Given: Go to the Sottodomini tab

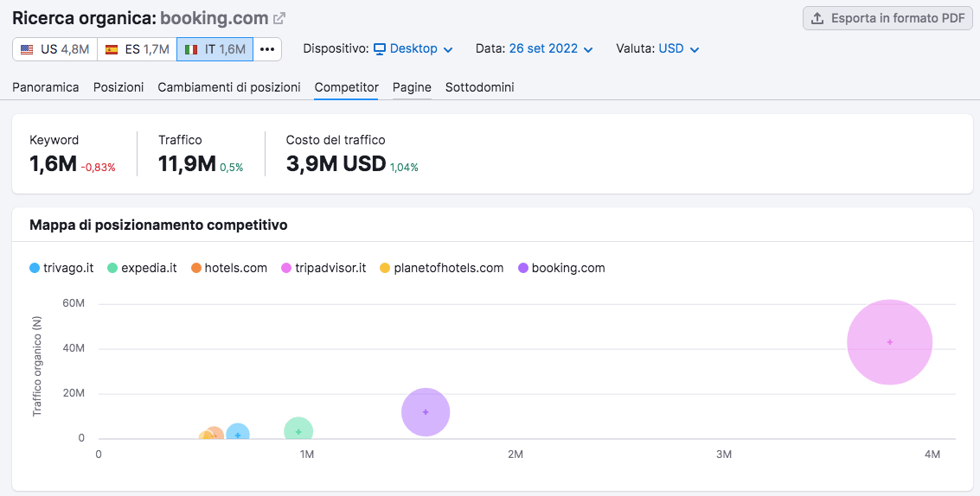Looking at the screenshot, I should (479, 87).
